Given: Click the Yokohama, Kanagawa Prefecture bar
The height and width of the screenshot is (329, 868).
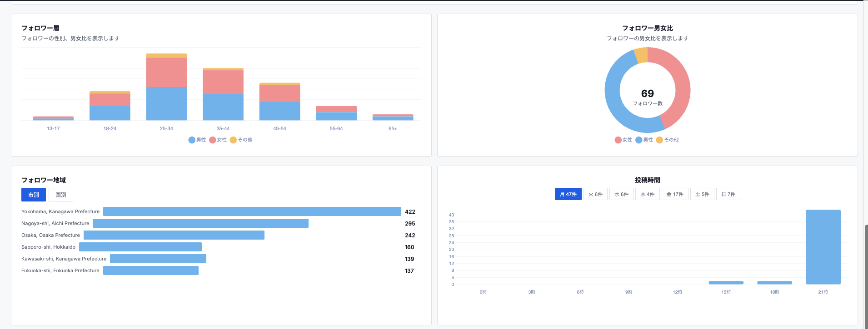Looking at the screenshot, I should click(252, 211).
